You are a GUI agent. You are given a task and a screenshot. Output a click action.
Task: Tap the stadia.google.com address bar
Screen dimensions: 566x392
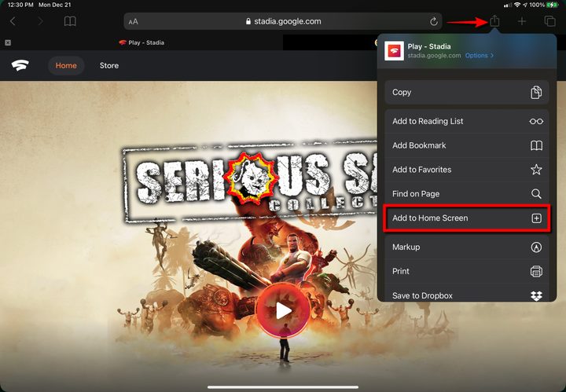(283, 21)
